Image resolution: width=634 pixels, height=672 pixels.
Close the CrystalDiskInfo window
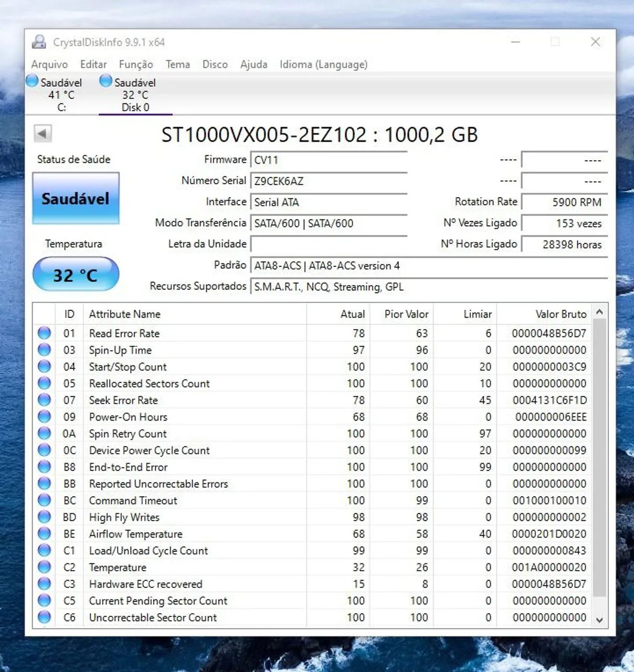[595, 42]
